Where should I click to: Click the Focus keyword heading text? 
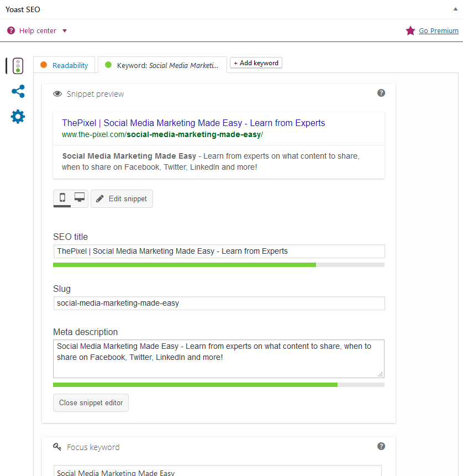pyautogui.click(x=93, y=447)
